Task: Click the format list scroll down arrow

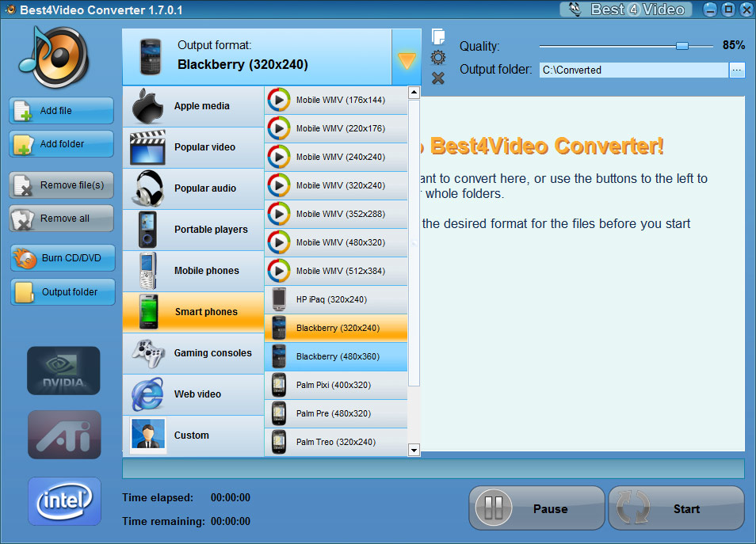Action: (414, 451)
